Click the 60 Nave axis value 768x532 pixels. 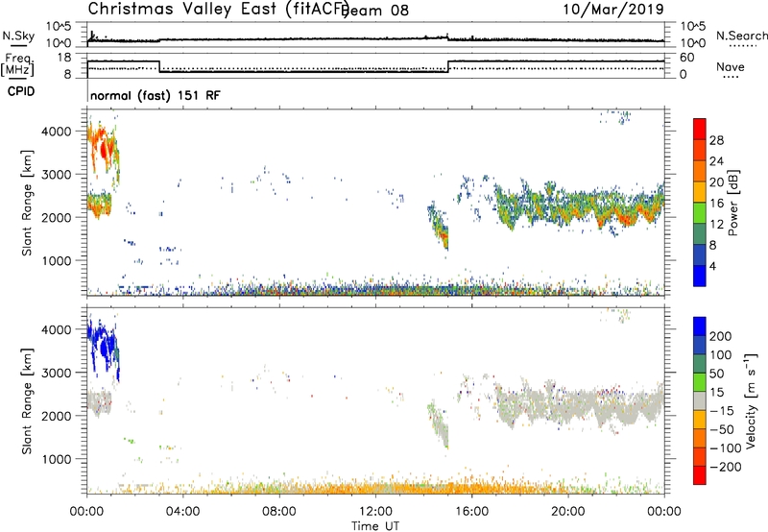pyautogui.click(x=687, y=58)
